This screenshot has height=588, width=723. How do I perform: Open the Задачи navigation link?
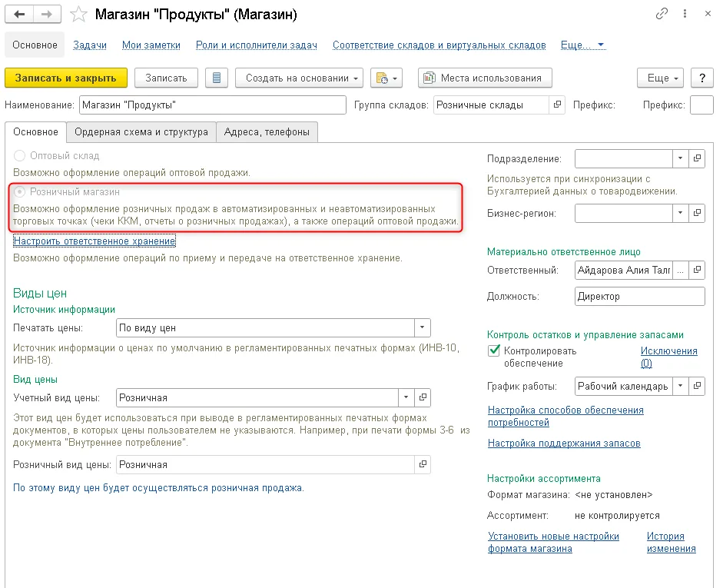coord(90,45)
